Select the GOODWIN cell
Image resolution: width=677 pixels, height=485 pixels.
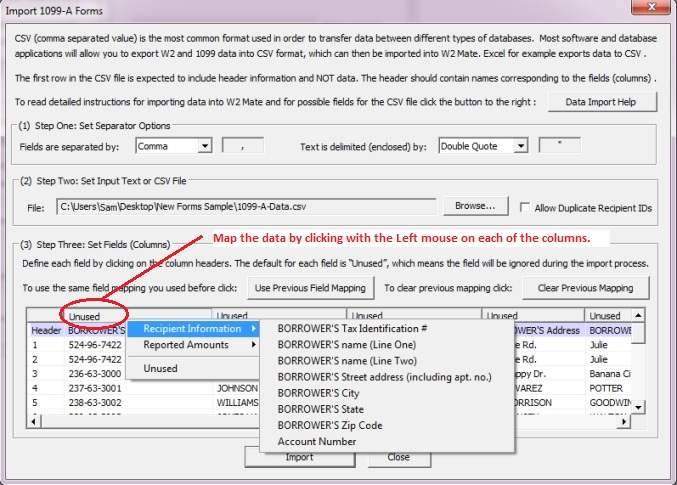point(609,403)
